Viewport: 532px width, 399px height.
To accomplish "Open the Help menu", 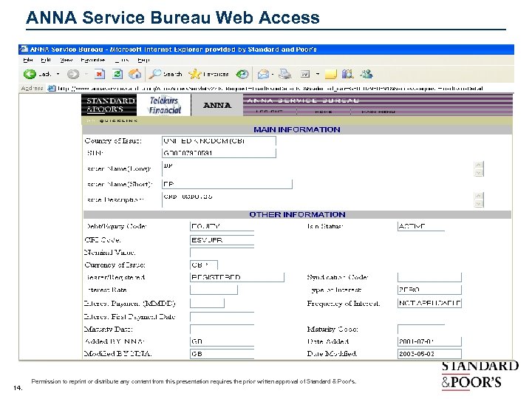I will point(143,60).
